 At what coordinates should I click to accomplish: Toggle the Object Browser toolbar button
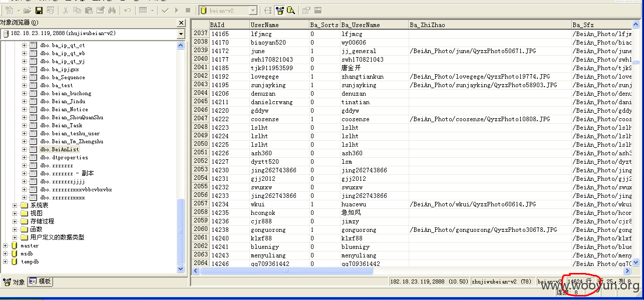(x=279, y=10)
